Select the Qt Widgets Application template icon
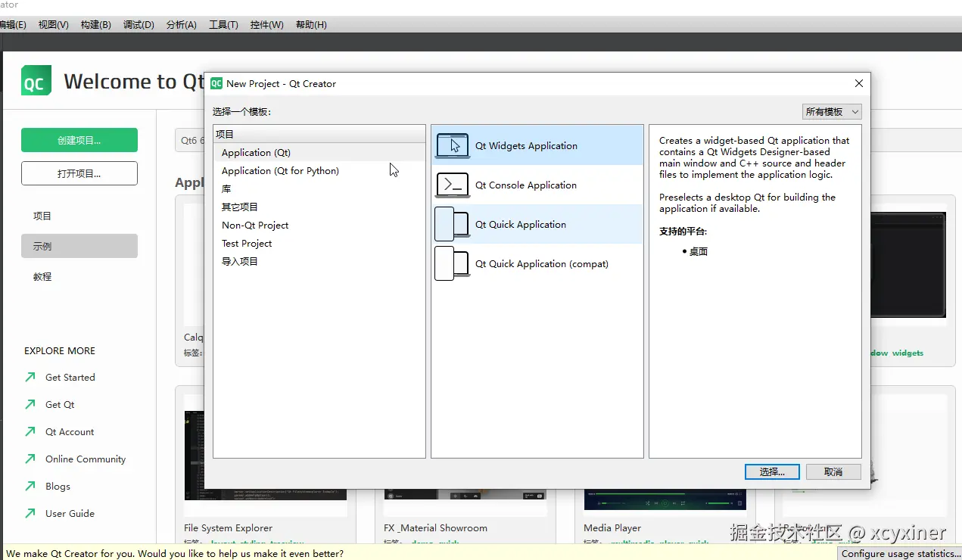 [453, 145]
